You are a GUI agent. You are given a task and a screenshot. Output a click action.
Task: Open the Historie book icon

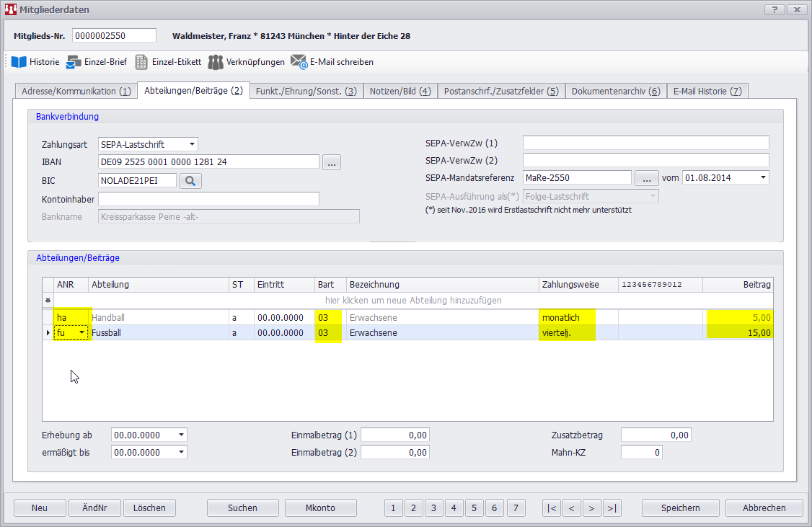pos(19,62)
